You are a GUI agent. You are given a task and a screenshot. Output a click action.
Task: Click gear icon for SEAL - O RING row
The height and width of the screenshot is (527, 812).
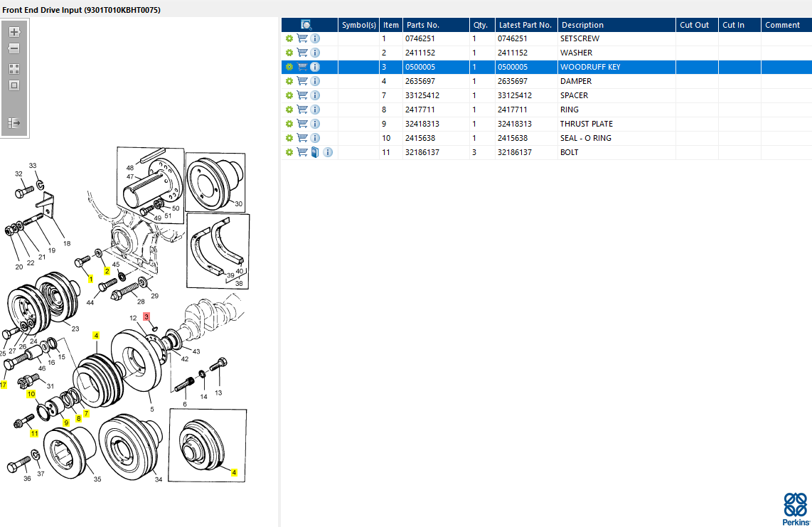289,138
